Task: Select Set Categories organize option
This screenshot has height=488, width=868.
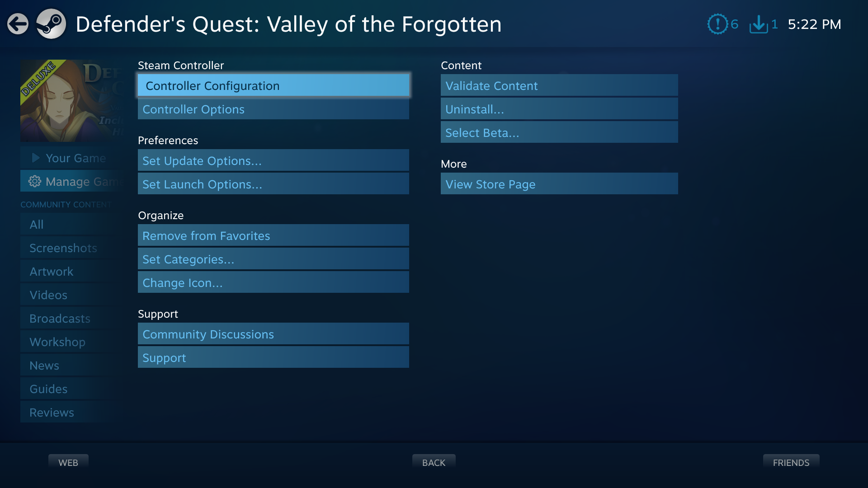Action: point(272,258)
